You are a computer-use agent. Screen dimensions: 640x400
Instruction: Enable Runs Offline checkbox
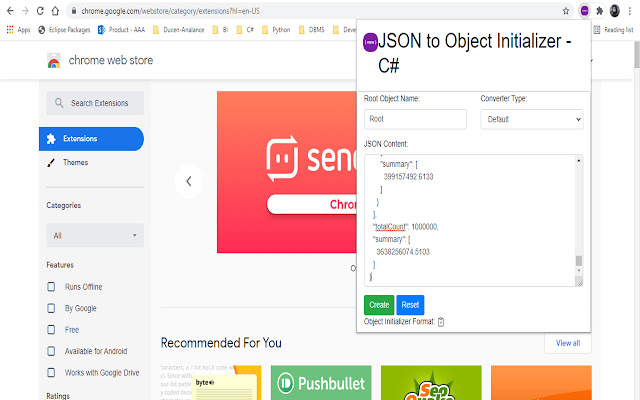point(51,287)
